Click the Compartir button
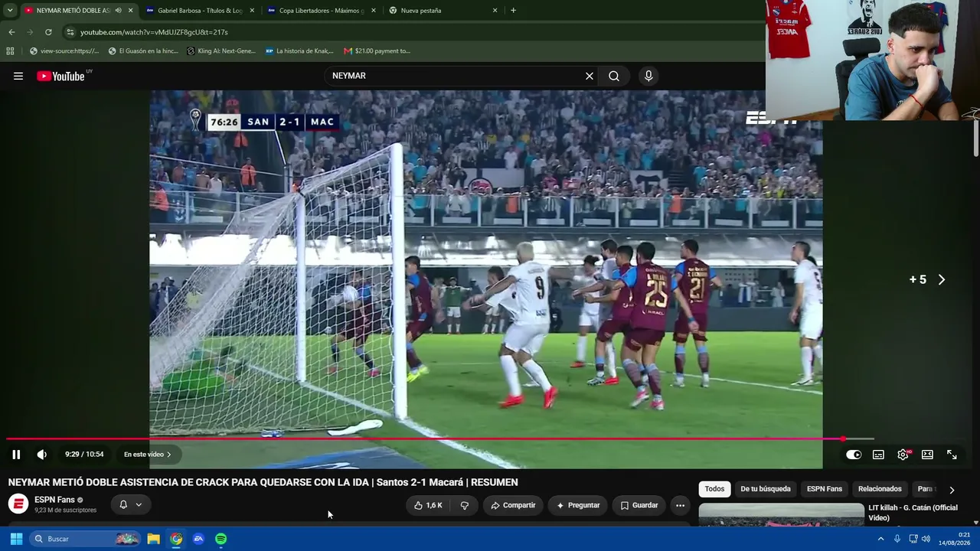This screenshot has width=980, height=551. (x=513, y=505)
